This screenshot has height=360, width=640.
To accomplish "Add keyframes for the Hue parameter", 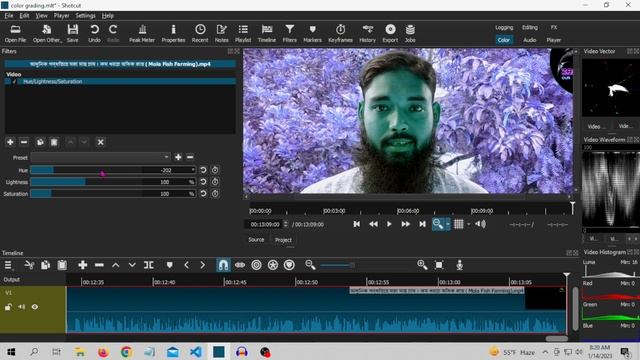I will (x=215, y=170).
